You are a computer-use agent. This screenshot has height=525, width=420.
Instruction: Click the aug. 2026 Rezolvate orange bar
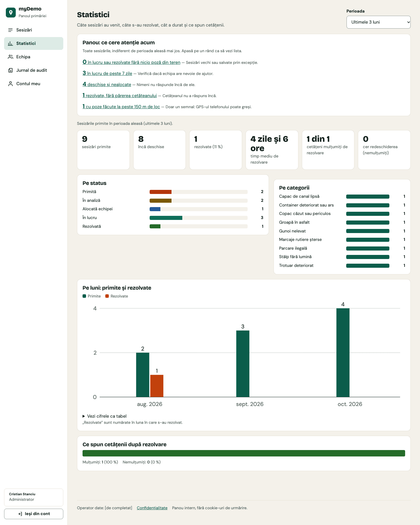coord(157,386)
